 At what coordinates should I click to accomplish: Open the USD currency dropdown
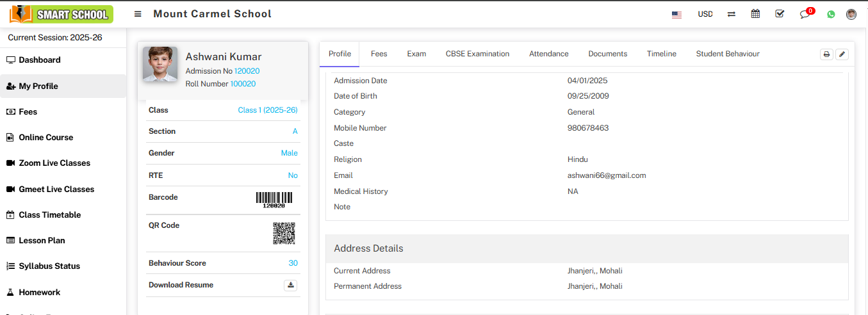[x=705, y=14]
